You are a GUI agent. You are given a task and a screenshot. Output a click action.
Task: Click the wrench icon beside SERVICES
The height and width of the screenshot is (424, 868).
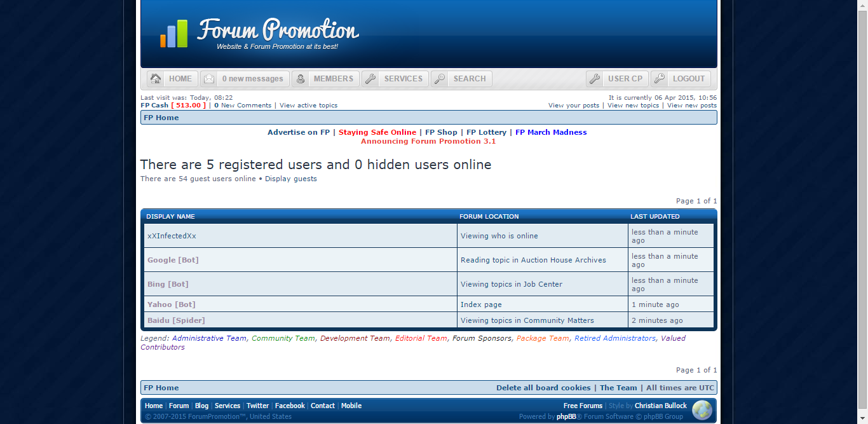(x=370, y=79)
